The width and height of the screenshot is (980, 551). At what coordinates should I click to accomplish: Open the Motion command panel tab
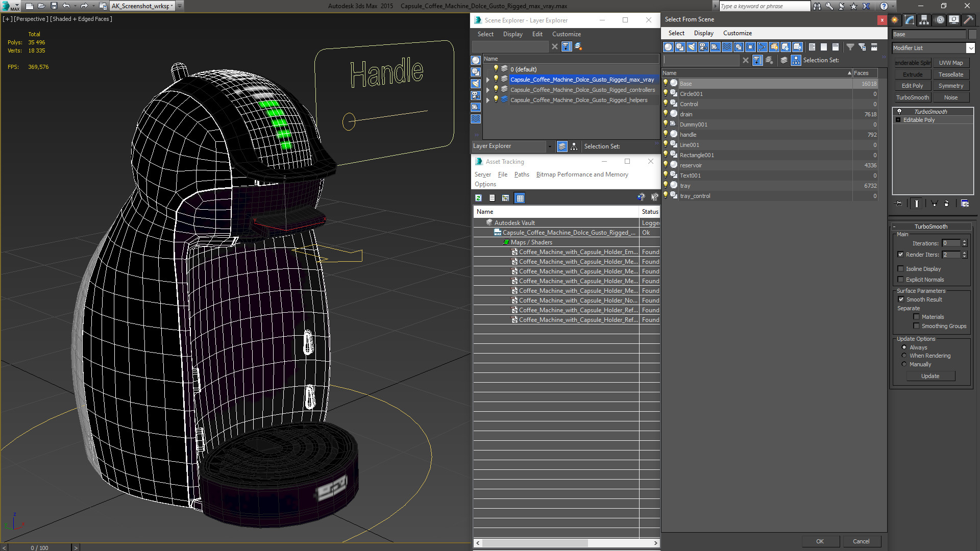click(x=940, y=20)
